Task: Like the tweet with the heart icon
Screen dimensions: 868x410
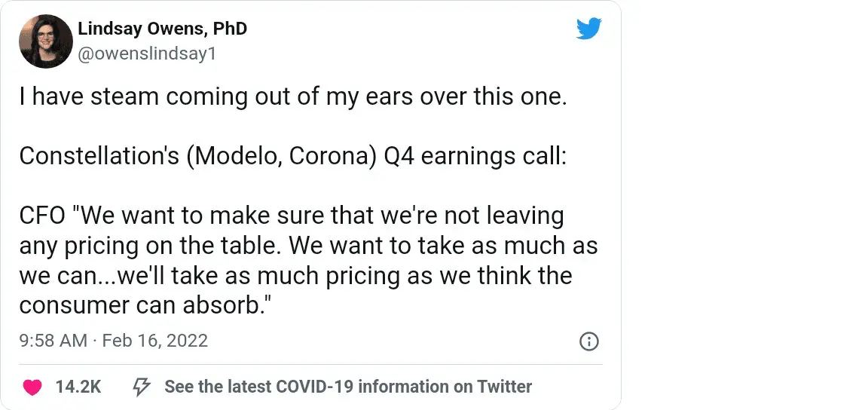Action: 32,387
